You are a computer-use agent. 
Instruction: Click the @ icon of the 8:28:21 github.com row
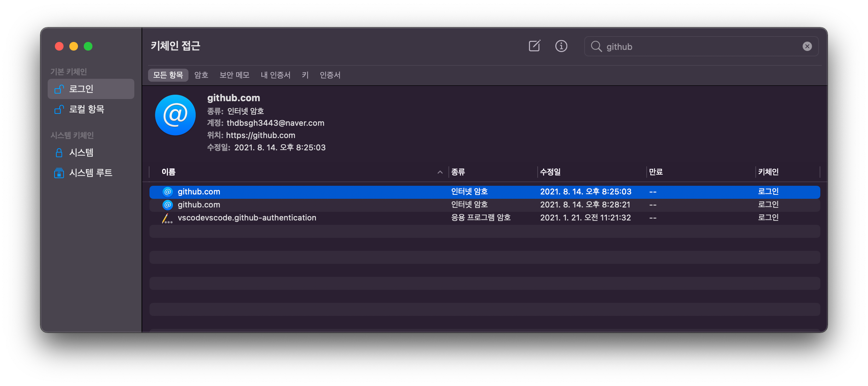(168, 205)
